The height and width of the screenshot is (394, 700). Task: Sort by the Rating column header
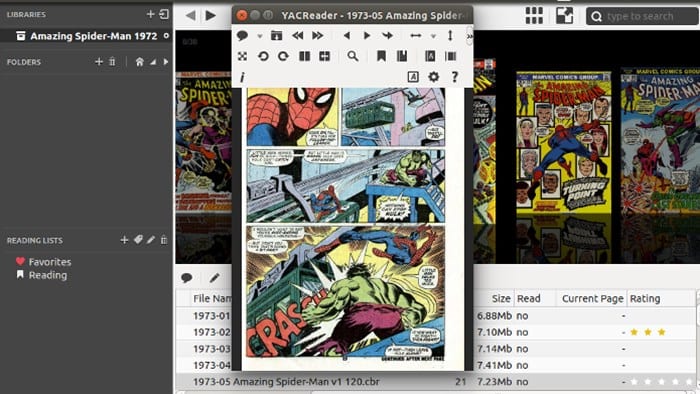coord(661,299)
